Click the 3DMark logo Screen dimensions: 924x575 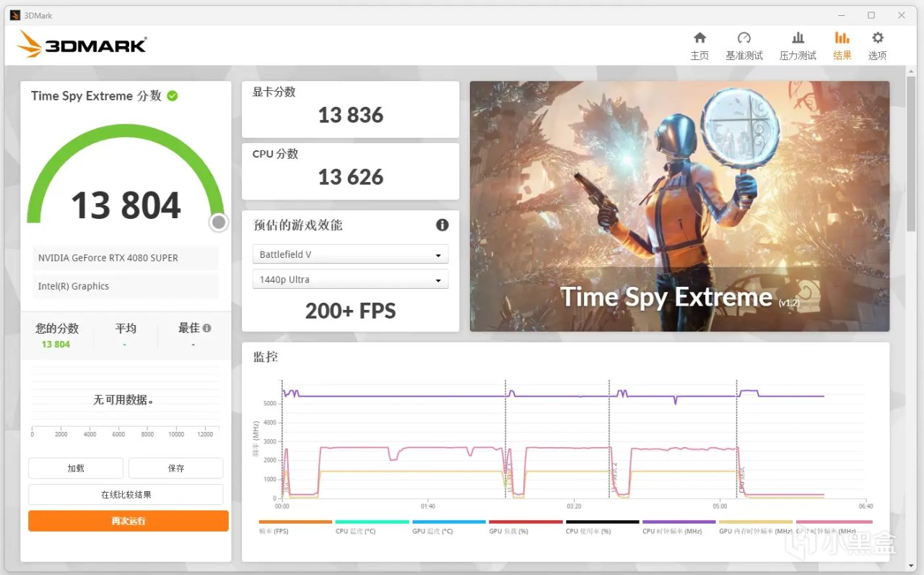coord(82,44)
